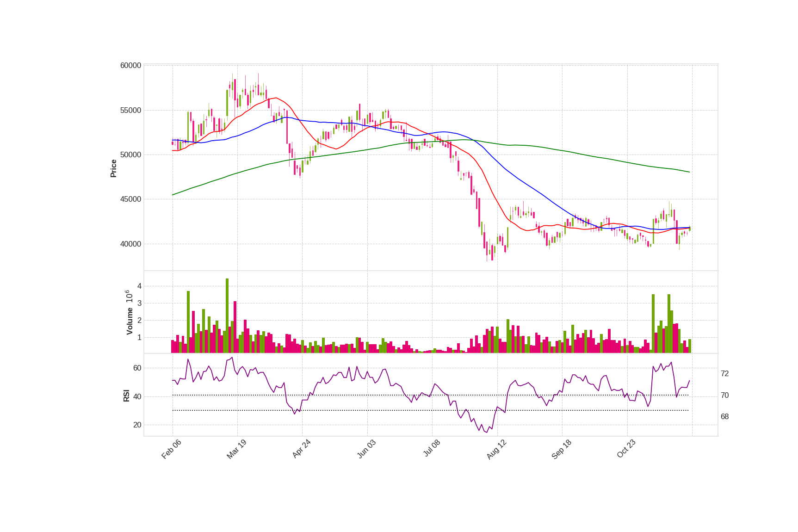Viewport: 798px width, 532px height.
Task: Click the RSI 40 axis label
Action: (x=137, y=396)
